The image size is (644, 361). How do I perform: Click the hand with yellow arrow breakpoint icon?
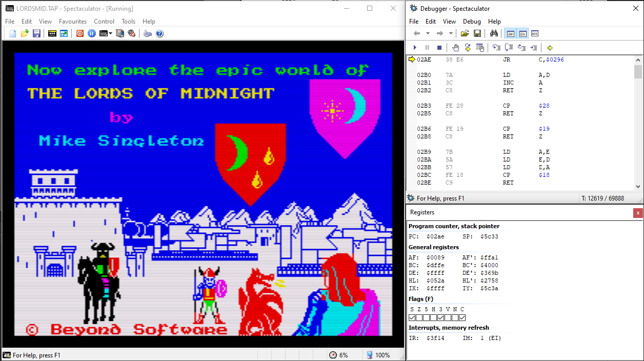(468, 48)
